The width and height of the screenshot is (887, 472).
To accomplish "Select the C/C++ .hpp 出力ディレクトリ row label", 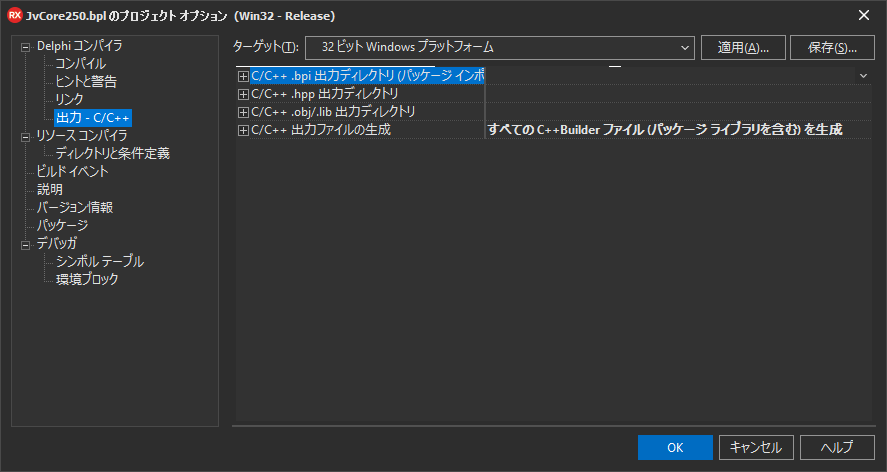I will tap(325, 94).
